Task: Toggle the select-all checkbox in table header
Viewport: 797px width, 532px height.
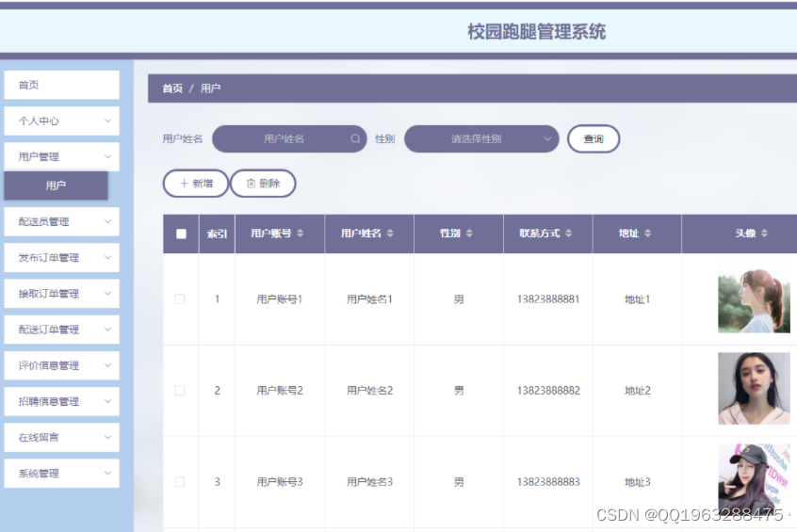Action: click(181, 234)
